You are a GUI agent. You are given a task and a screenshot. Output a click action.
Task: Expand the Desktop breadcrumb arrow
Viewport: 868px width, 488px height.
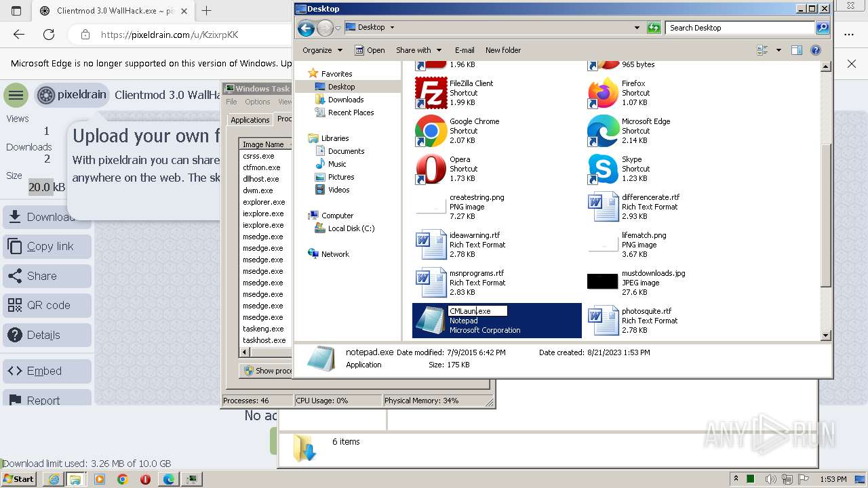point(392,28)
